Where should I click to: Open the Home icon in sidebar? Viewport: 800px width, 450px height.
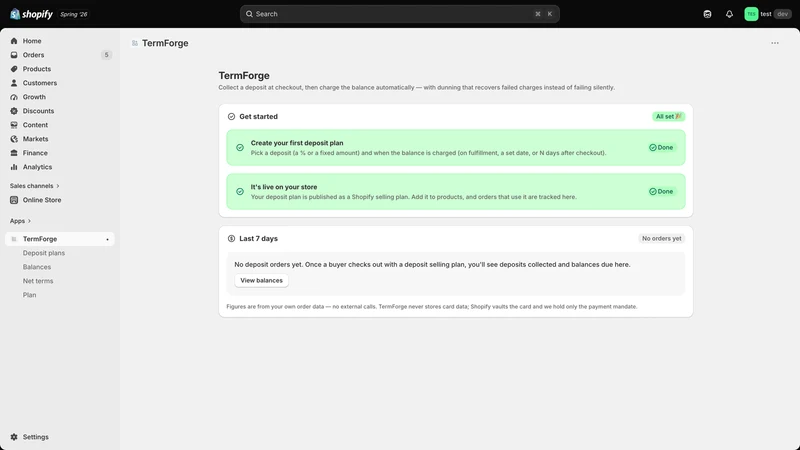[x=14, y=41]
